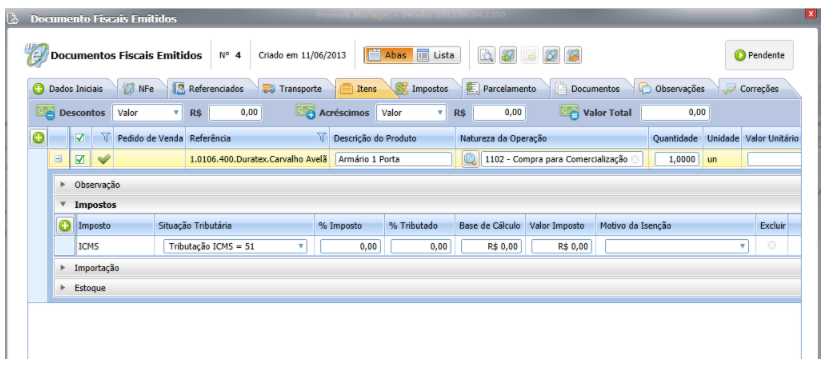The width and height of the screenshot is (825, 369).
Task: Switch to the Referenciados tab
Action: (209, 89)
